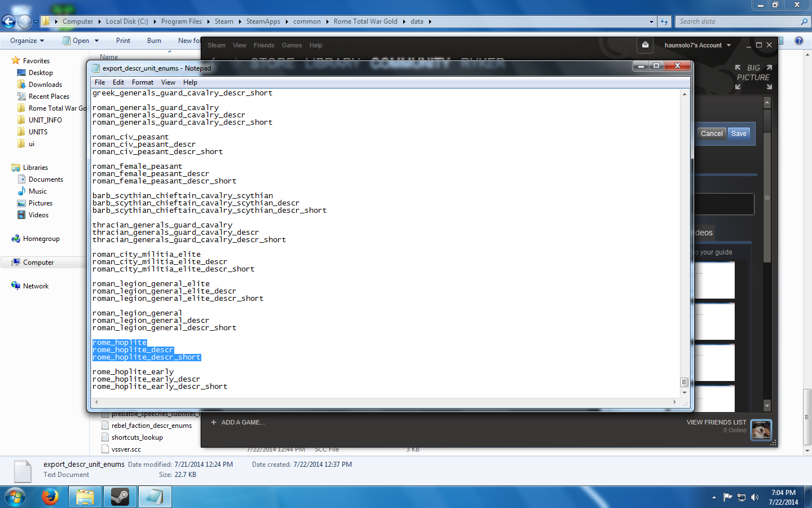Click Notepad vertical scrollbar thumb
The width and height of the screenshot is (812, 508).
pos(684,382)
